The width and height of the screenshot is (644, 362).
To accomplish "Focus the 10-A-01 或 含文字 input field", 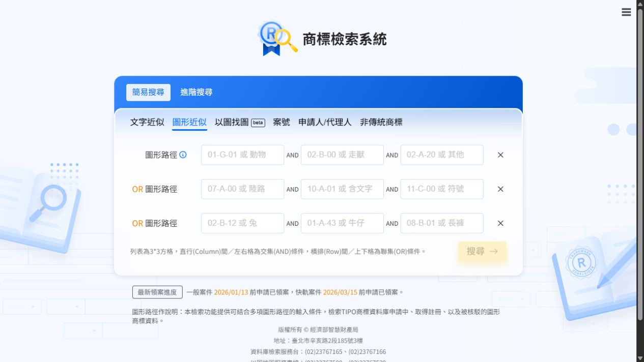I will click(x=342, y=189).
